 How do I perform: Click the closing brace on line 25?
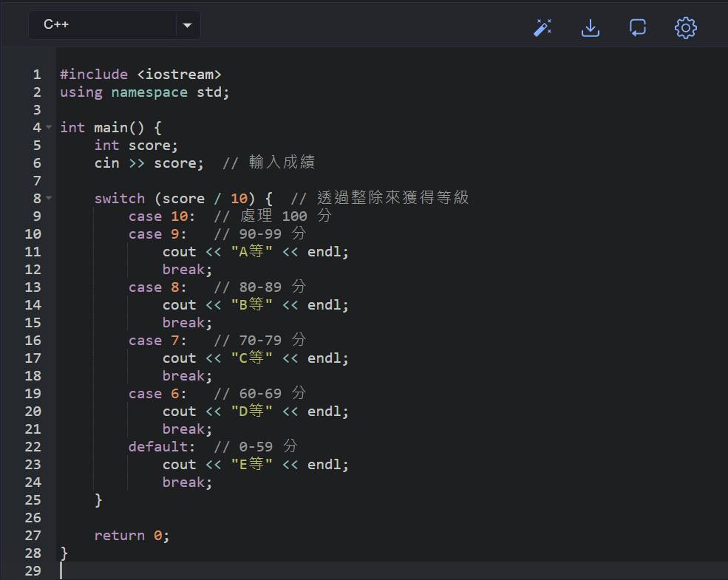click(98, 500)
